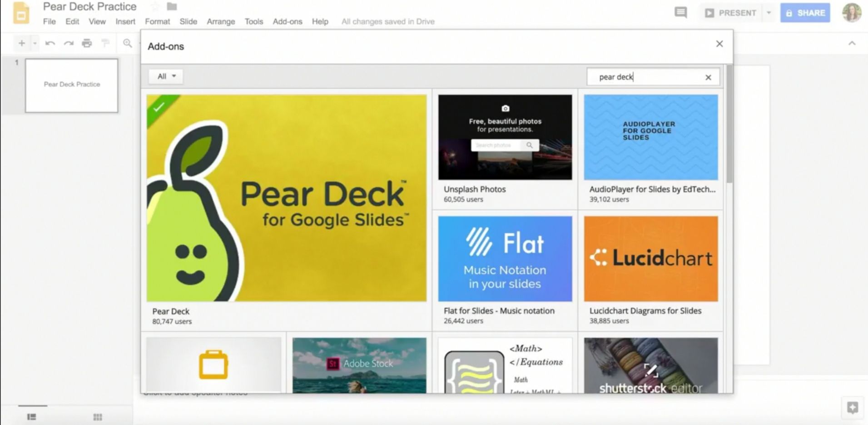Click the 26,442 users count

[463, 320]
